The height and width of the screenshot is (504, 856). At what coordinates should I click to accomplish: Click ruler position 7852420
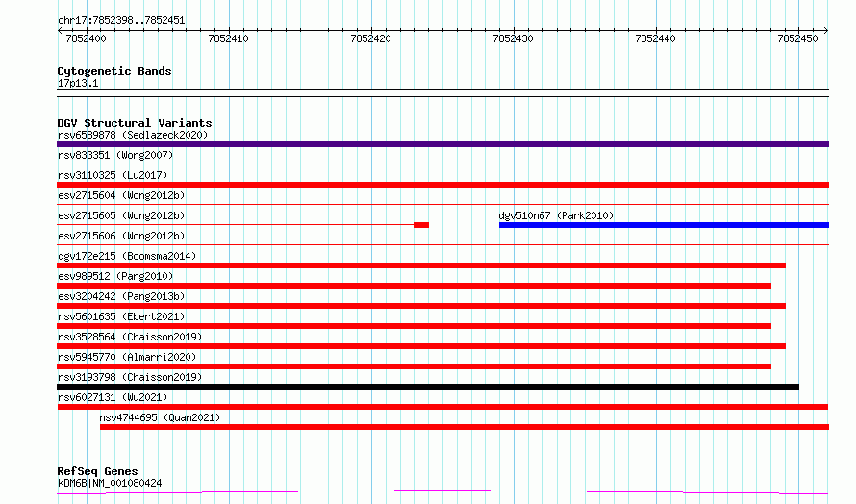(x=370, y=38)
